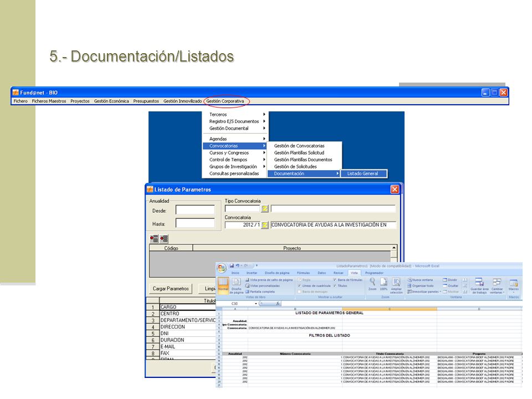Select the E-MAIL row in Titulo list
Viewport: 532px width, 399px height.
[188, 346]
